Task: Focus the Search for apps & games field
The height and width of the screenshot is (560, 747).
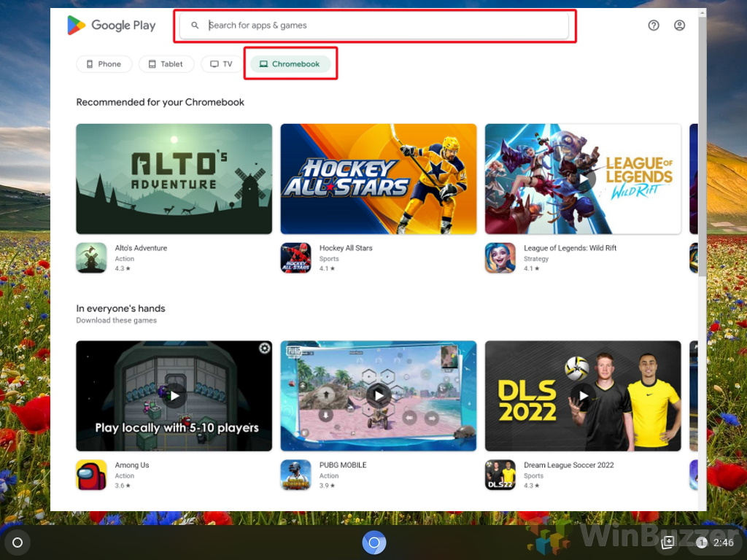Action: (x=374, y=26)
